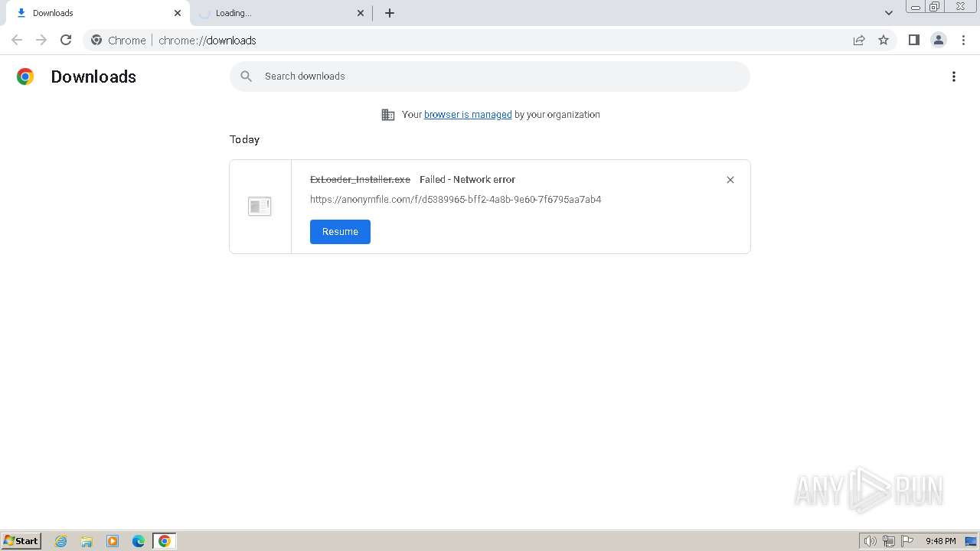The height and width of the screenshot is (551, 980).
Task: Toggle the side panel icon
Action: (913, 40)
